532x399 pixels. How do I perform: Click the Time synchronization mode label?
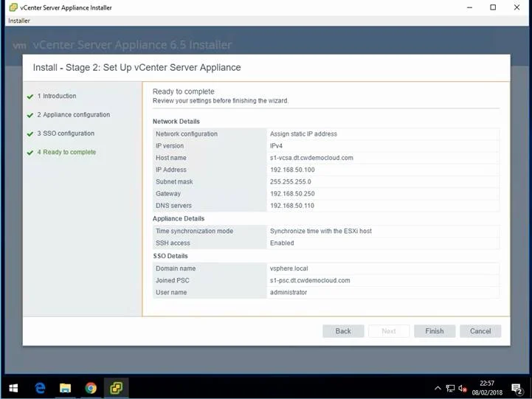(x=194, y=231)
